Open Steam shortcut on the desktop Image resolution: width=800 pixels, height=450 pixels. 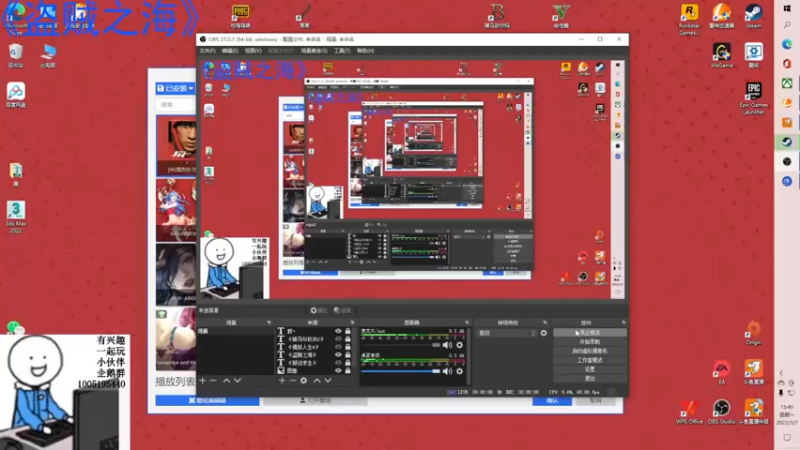pos(754,16)
